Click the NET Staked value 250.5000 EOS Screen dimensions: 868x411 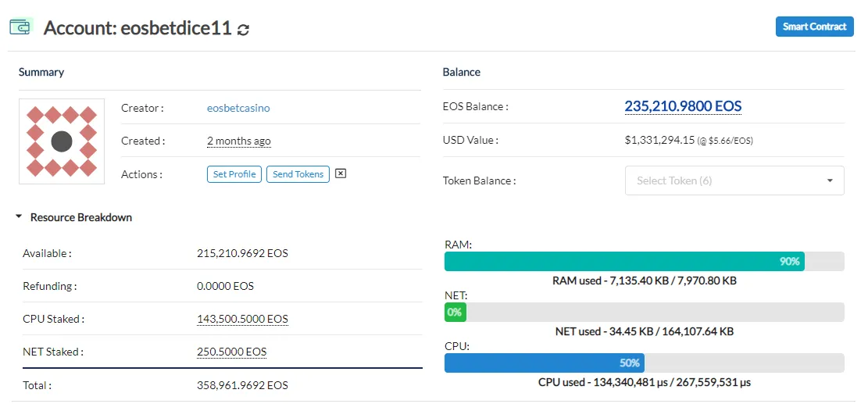click(x=232, y=352)
